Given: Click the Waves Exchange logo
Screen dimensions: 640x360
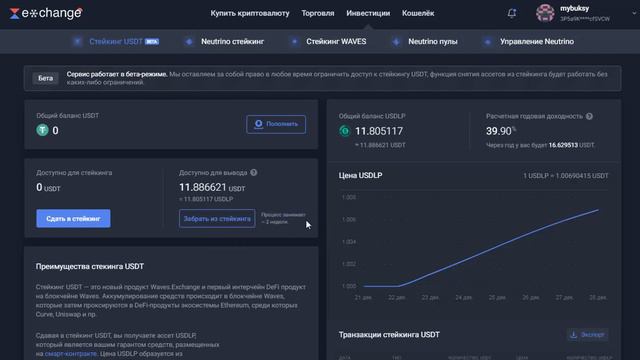Looking at the screenshot, I should coord(46,13).
